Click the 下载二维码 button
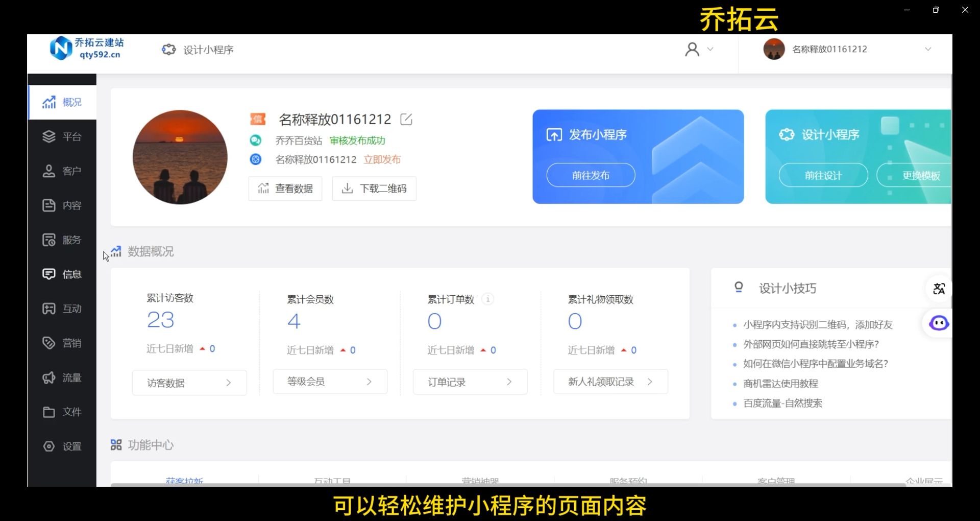The image size is (980, 521). tap(374, 188)
